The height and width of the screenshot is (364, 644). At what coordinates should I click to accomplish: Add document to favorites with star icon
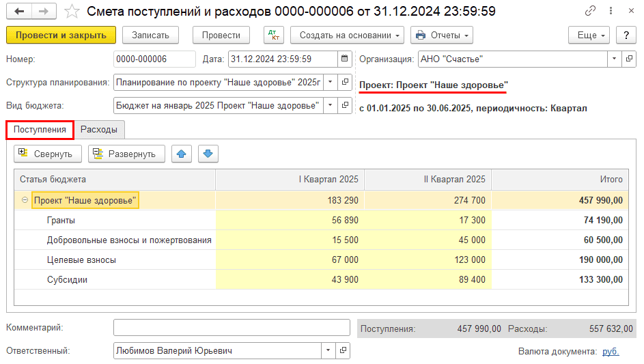pyautogui.click(x=72, y=12)
